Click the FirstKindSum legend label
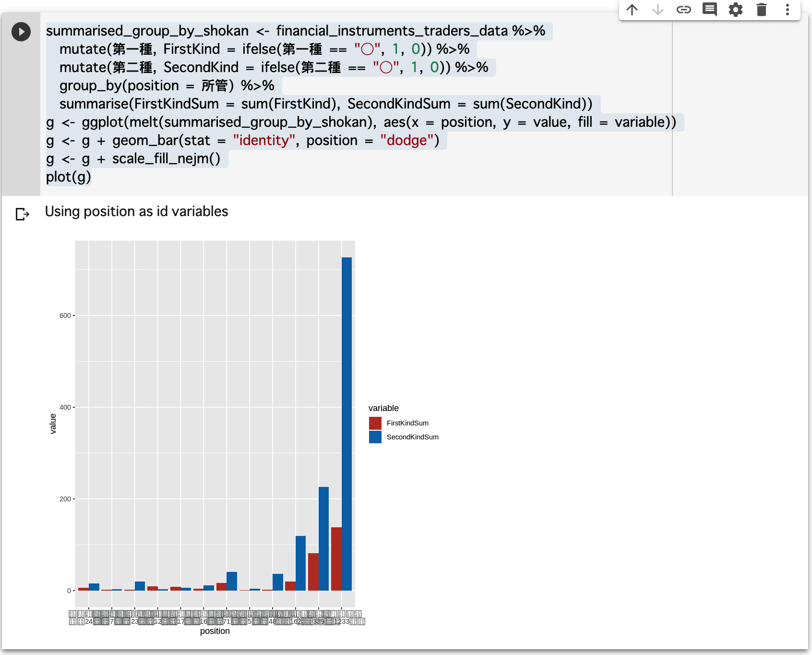Viewport: 812px width, 655px height. click(407, 423)
